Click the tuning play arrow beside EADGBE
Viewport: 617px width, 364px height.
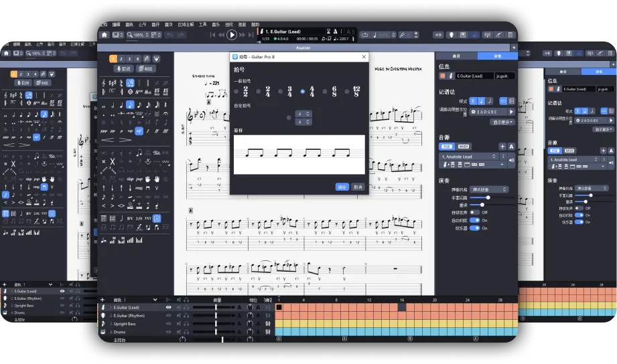pyautogui.click(x=511, y=112)
